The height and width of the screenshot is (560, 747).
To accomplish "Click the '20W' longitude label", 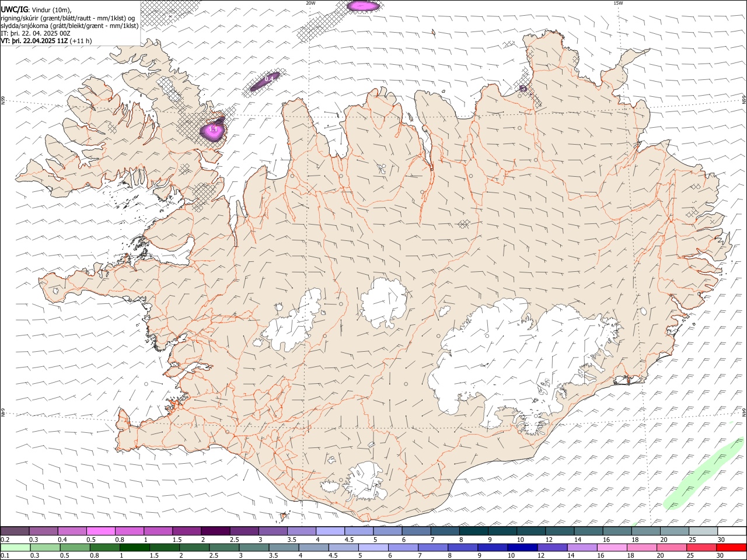I will click(x=310, y=3).
